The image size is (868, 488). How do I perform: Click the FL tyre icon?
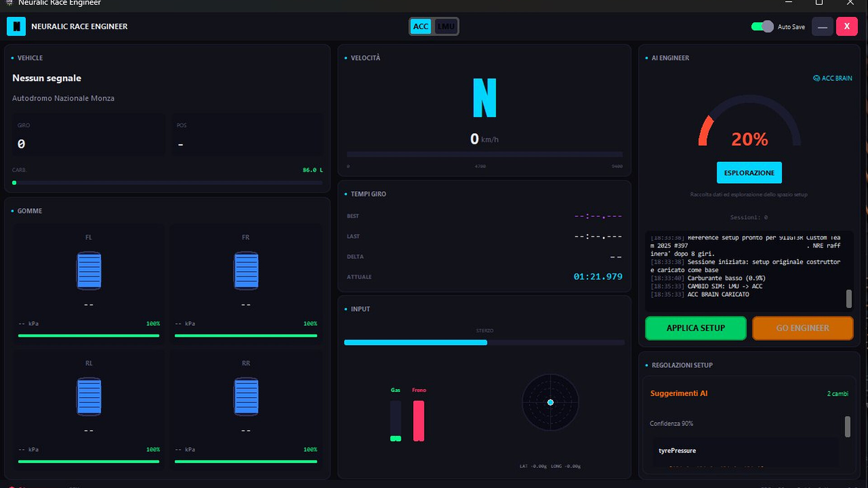[x=89, y=271]
